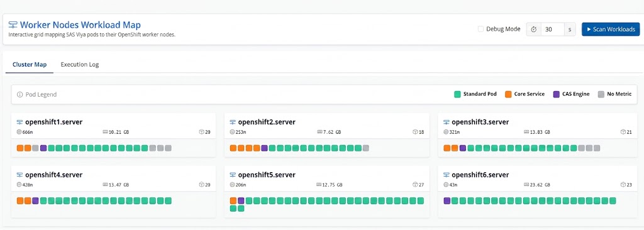This screenshot has height=230, width=644.
Task: Click the server icon beside openshift1.server
Action: coord(19,122)
